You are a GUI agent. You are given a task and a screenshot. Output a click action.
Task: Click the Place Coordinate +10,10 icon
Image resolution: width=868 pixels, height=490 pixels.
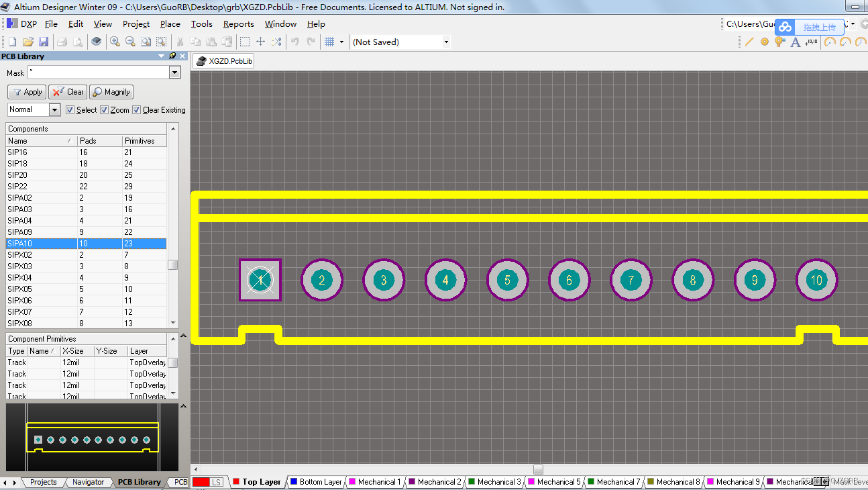pos(812,42)
